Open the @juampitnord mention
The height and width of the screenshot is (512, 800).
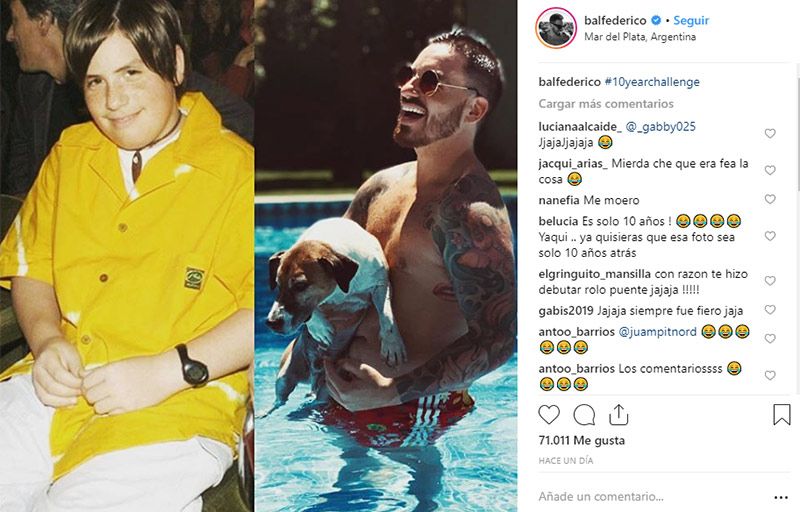click(657, 332)
